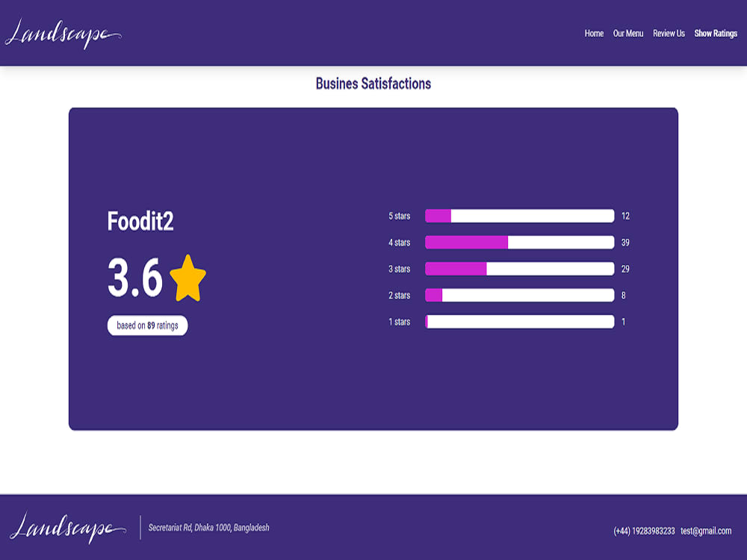The width and height of the screenshot is (747, 560).
Task: Open the Home nav link
Action: (594, 34)
